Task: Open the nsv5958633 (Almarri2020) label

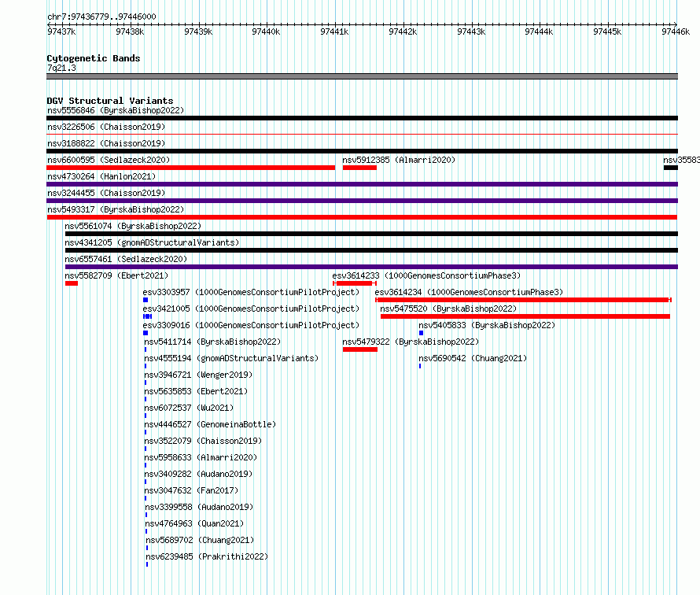Action: [x=201, y=457]
